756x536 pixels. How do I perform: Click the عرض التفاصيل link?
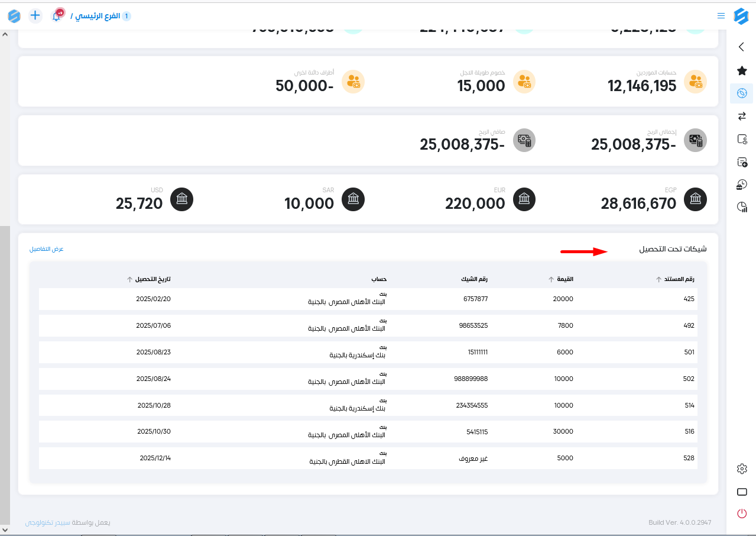point(47,249)
